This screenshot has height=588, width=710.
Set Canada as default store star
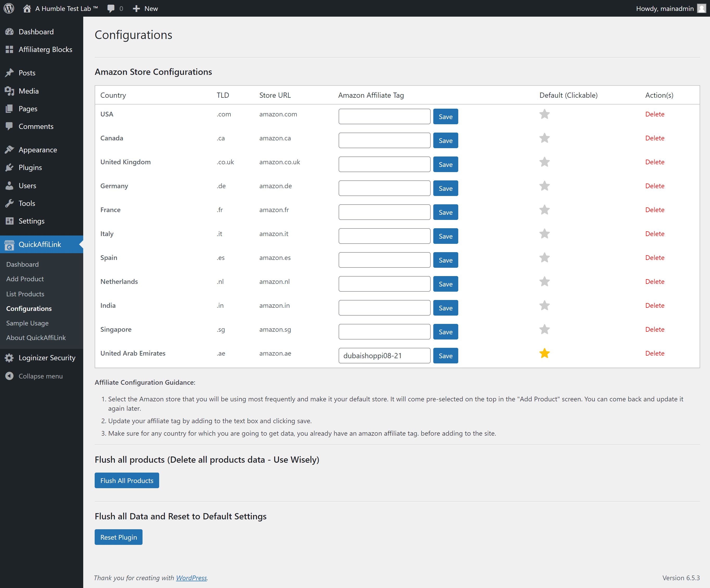(544, 138)
